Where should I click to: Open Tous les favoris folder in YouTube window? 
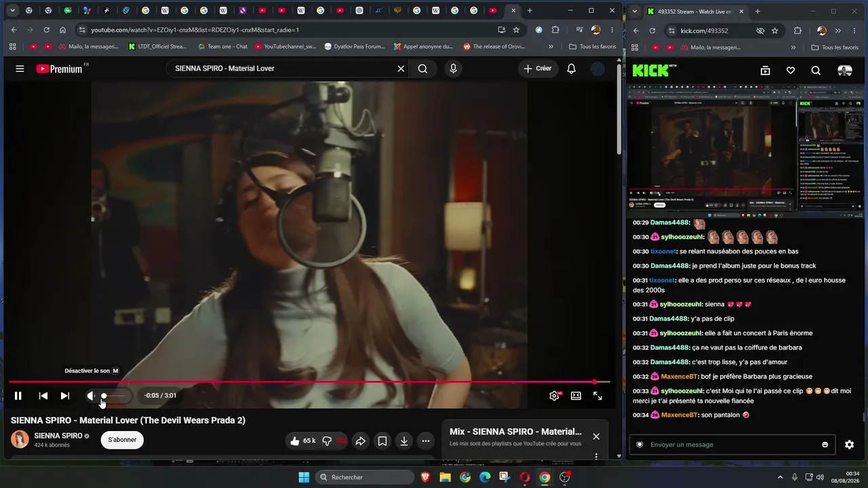coord(593,47)
